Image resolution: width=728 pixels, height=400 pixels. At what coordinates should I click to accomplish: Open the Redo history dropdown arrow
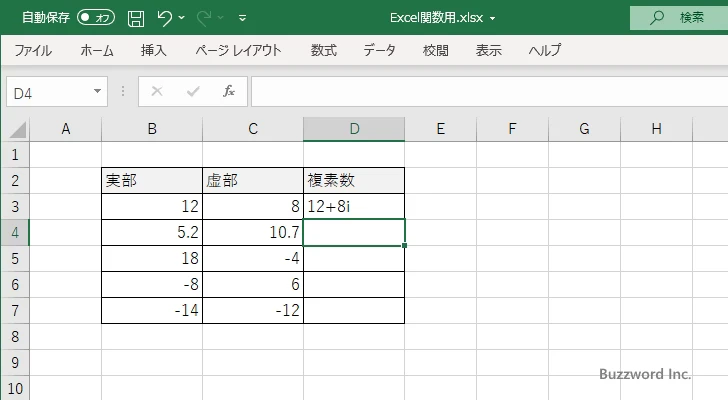221,18
